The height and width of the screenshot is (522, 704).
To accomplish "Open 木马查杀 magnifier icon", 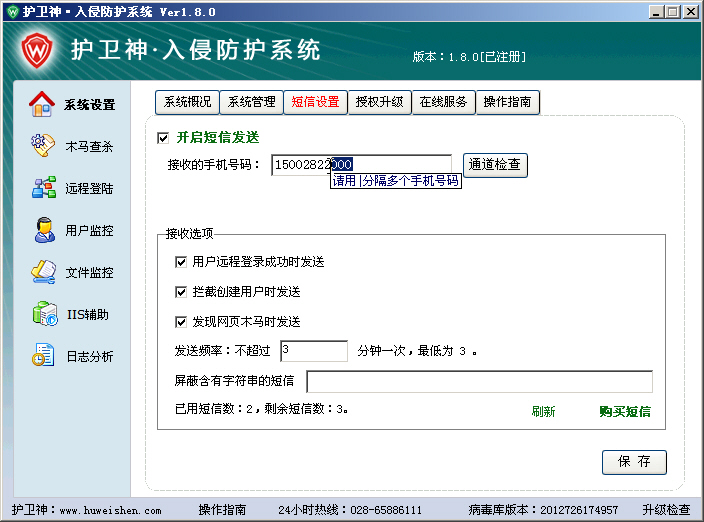I will (x=43, y=146).
